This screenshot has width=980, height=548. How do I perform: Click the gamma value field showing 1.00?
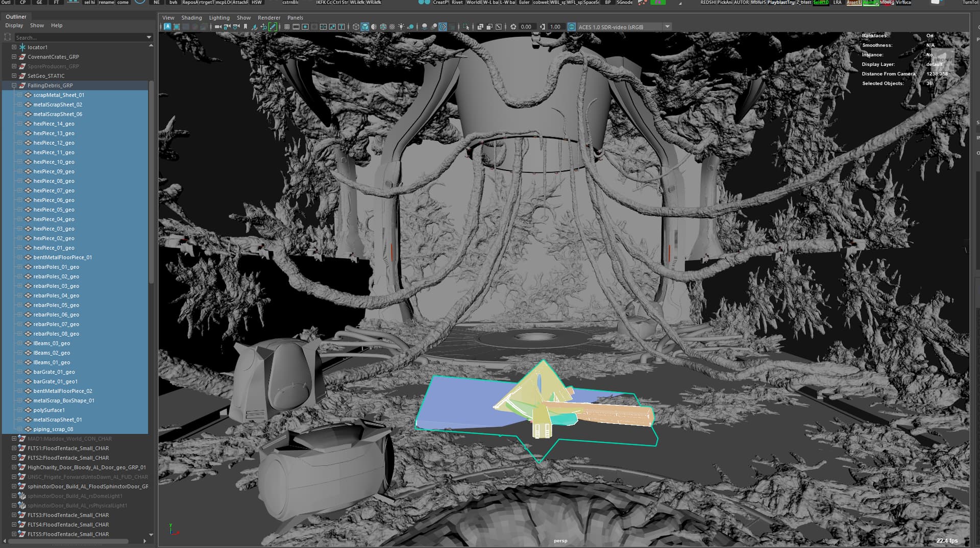[555, 27]
